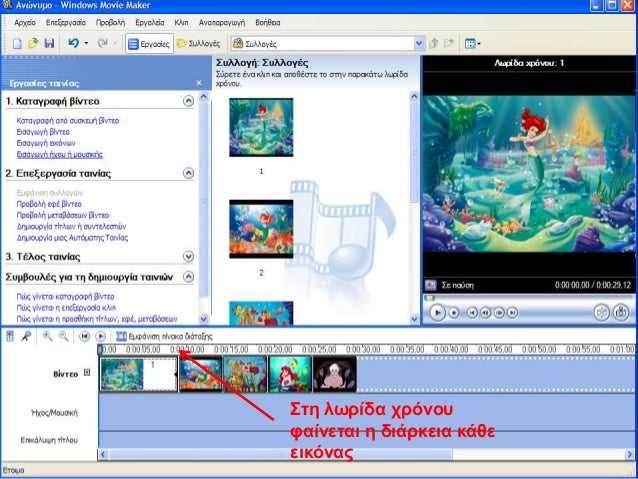Click Προβολή μεταβάσεων βίντεο link
The width and height of the screenshot is (638, 479).
point(63,215)
